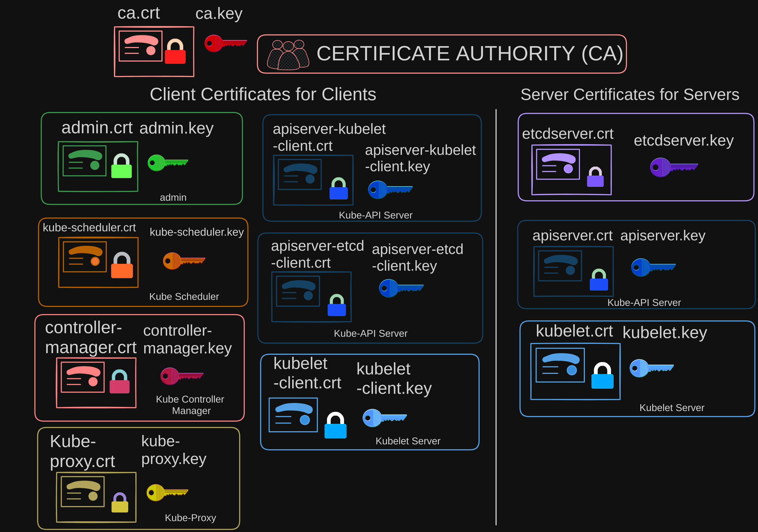This screenshot has width=758, height=532.
Task: Click the yellow kube-proxy.key key icon
Action: (167, 493)
